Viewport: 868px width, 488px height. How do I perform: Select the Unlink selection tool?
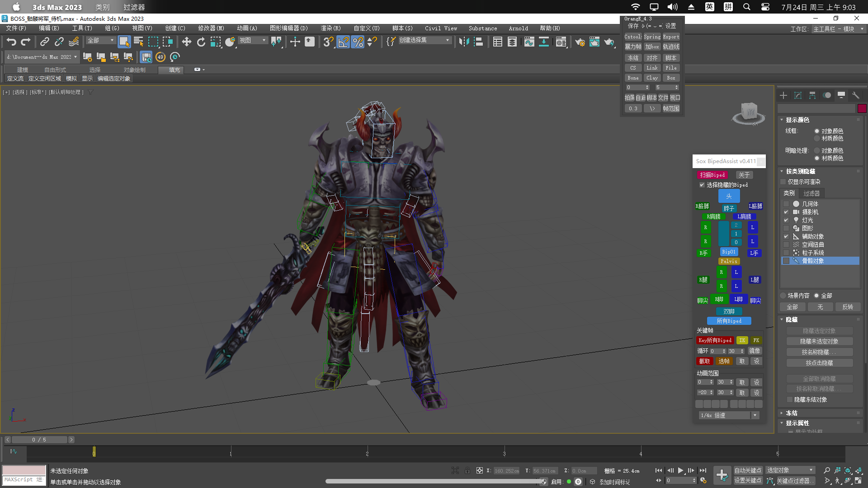pyautogui.click(x=59, y=42)
